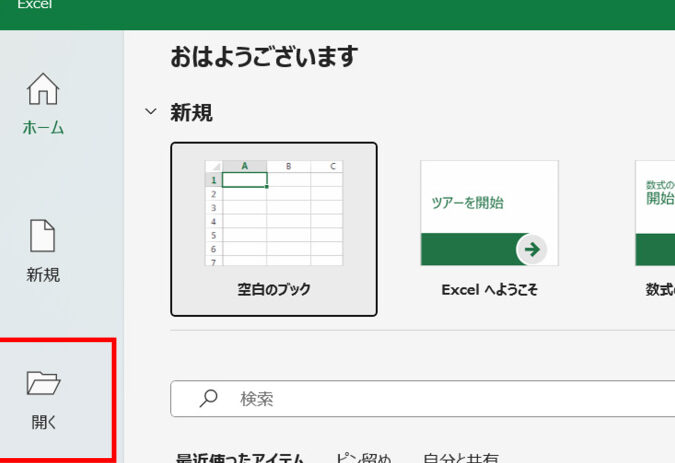Open the ツアーを開始 tour template thumbnail
The width and height of the screenshot is (675, 463).
(489, 212)
